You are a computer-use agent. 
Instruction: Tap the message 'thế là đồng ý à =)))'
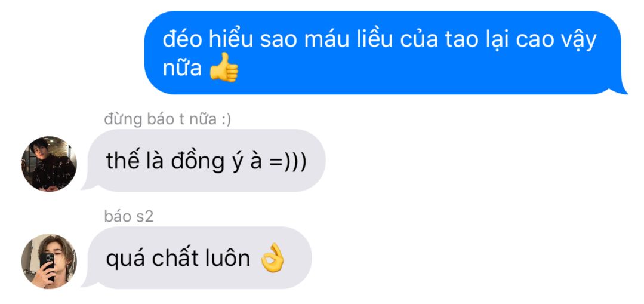click(x=206, y=161)
